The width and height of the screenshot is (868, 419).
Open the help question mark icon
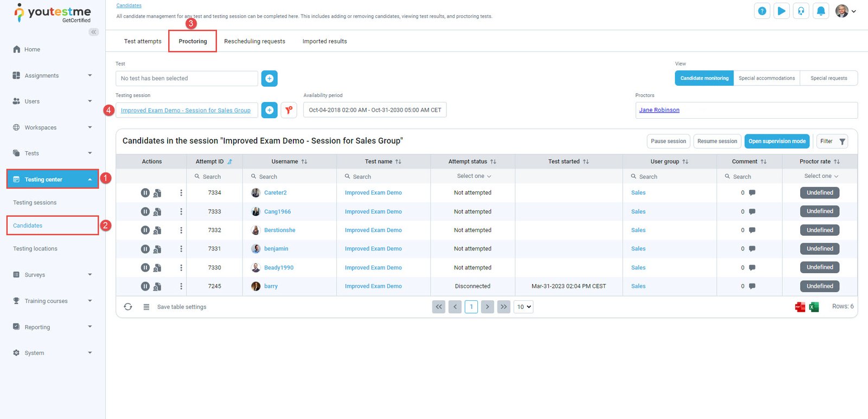tap(762, 11)
